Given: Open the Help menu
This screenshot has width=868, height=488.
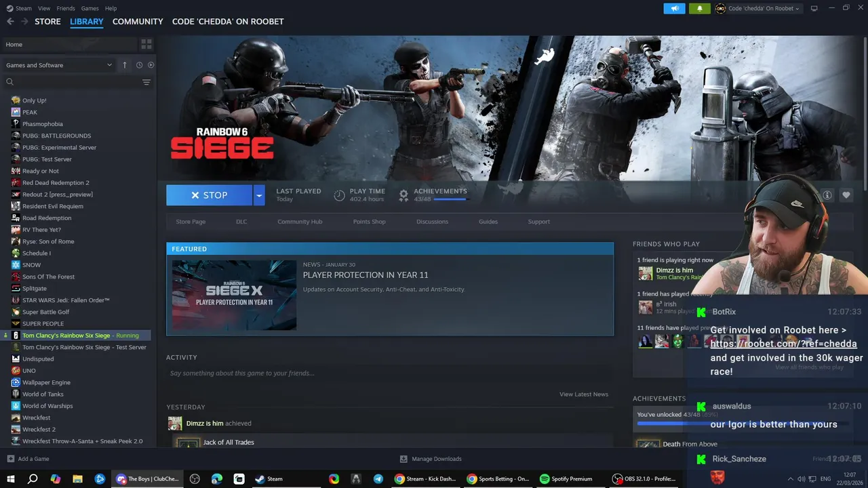Looking at the screenshot, I should click(x=111, y=8).
